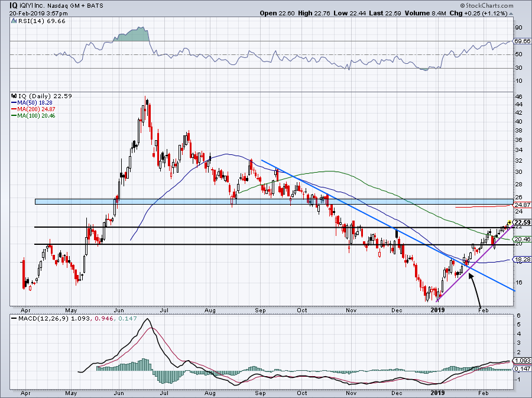
Task: Click the 20-Feb-2019 3:57pm timestamp
Action: [x=38, y=14]
